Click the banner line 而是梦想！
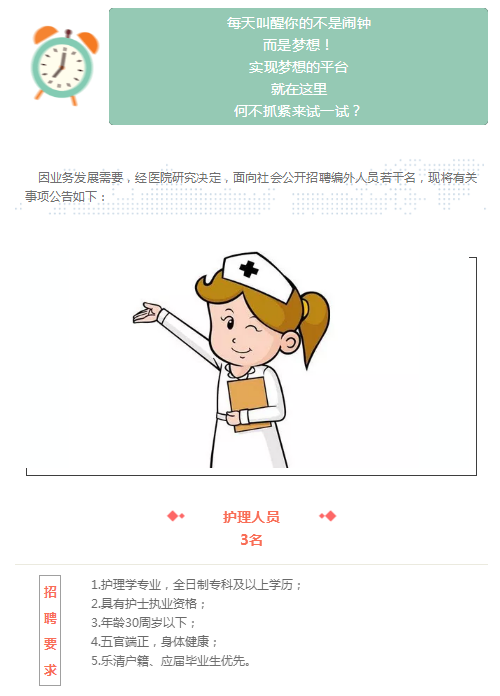This screenshot has width=500, height=696. point(298,45)
